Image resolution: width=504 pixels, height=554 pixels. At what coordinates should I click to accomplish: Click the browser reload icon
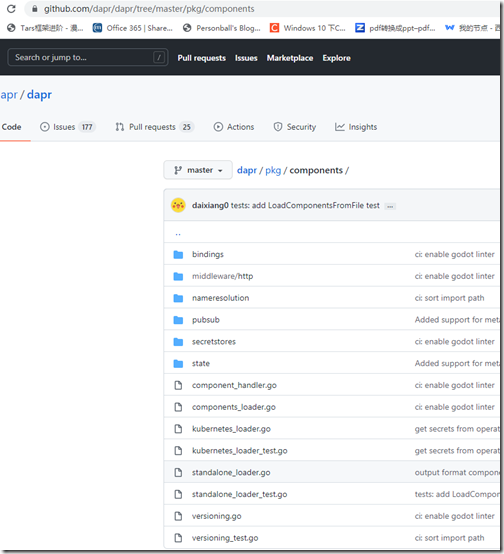(11, 8)
